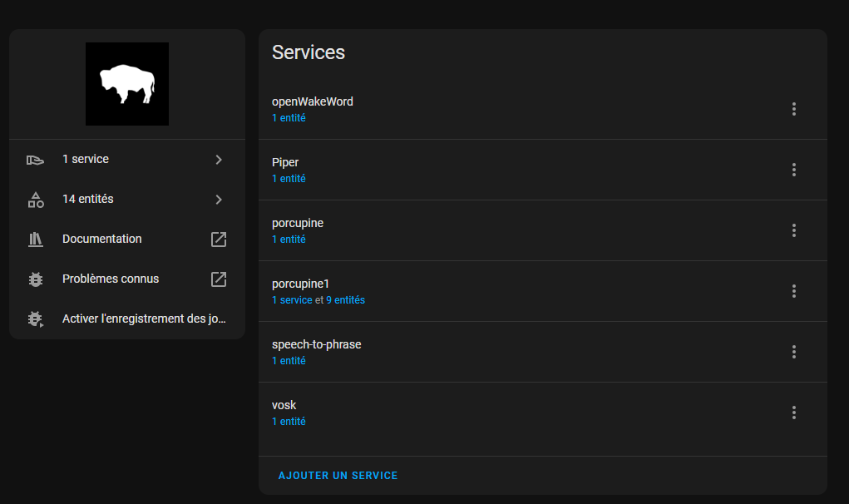Open the three-dot menu for the porcupine entry
The width and height of the screenshot is (849, 504).
pos(794,230)
